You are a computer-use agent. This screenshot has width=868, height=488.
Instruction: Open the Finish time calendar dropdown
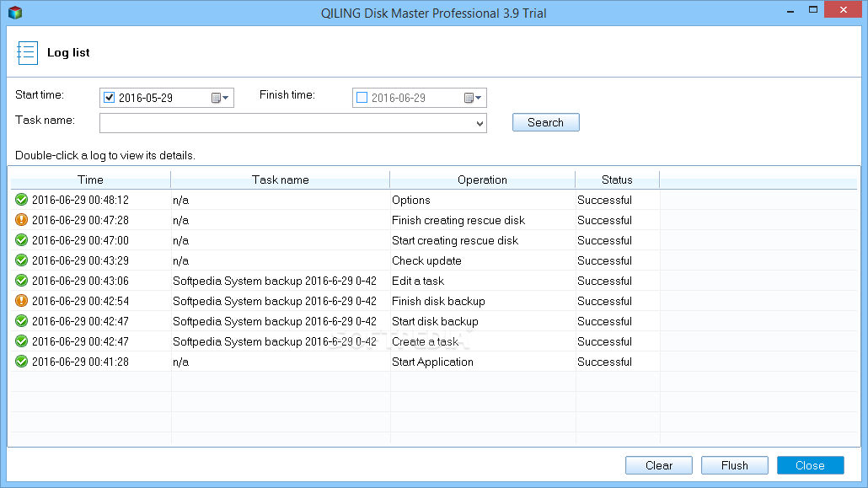point(473,98)
